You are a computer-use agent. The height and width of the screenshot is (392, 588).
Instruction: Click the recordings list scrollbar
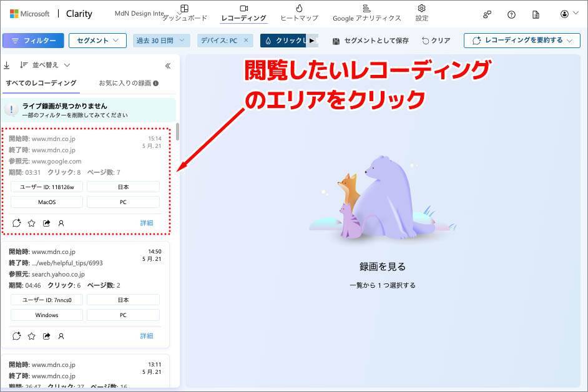(x=177, y=132)
